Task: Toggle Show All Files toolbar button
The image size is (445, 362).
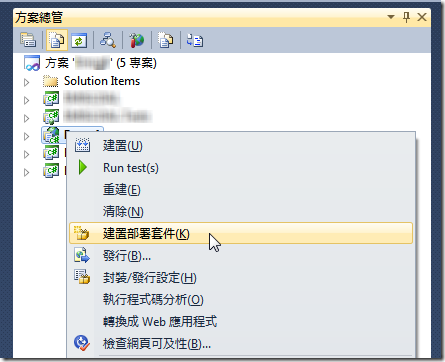Action: click(x=57, y=40)
